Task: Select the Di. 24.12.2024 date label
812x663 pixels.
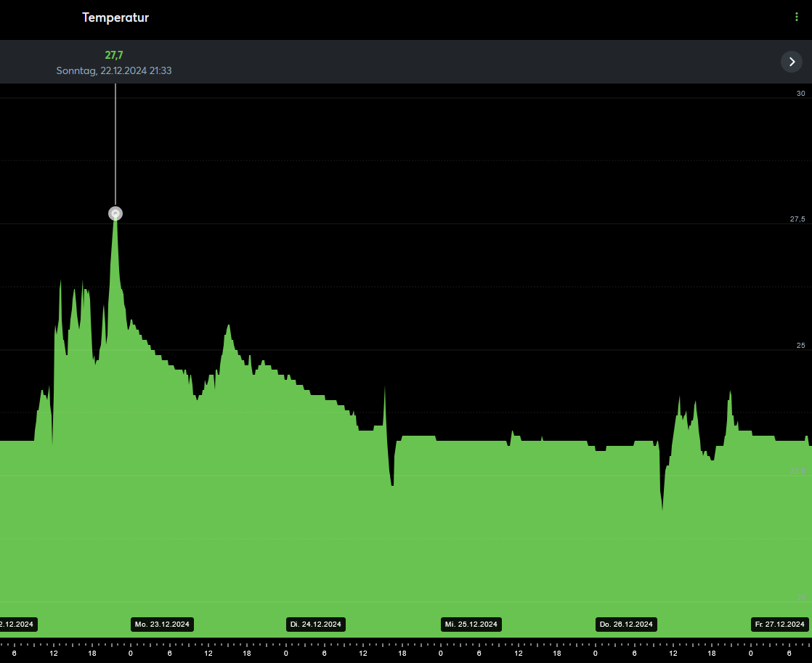Action: pyautogui.click(x=316, y=625)
